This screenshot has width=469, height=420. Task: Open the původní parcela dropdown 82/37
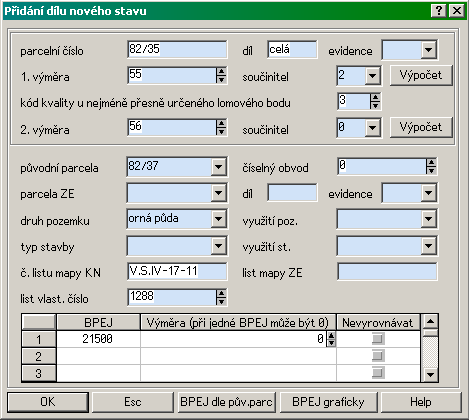click(x=218, y=166)
